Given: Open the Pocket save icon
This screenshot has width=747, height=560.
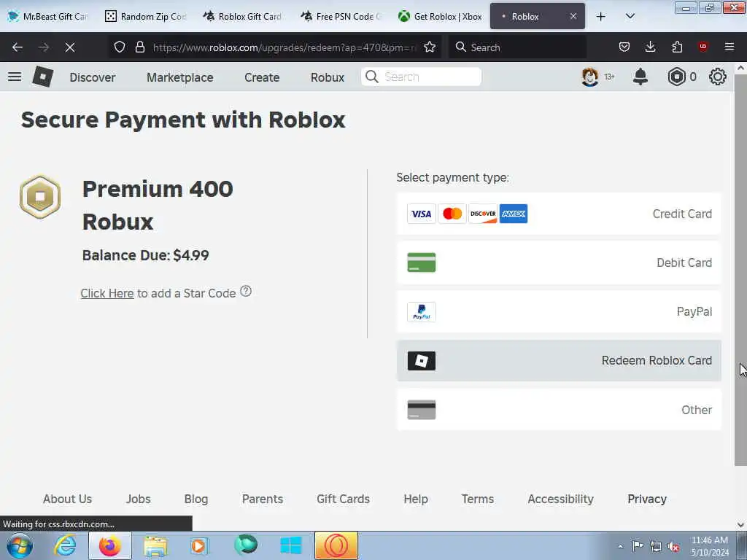Looking at the screenshot, I should (624, 47).
